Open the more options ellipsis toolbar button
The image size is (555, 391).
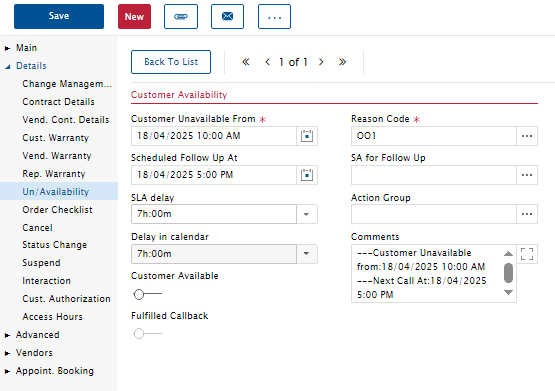[x=274, y=16]
